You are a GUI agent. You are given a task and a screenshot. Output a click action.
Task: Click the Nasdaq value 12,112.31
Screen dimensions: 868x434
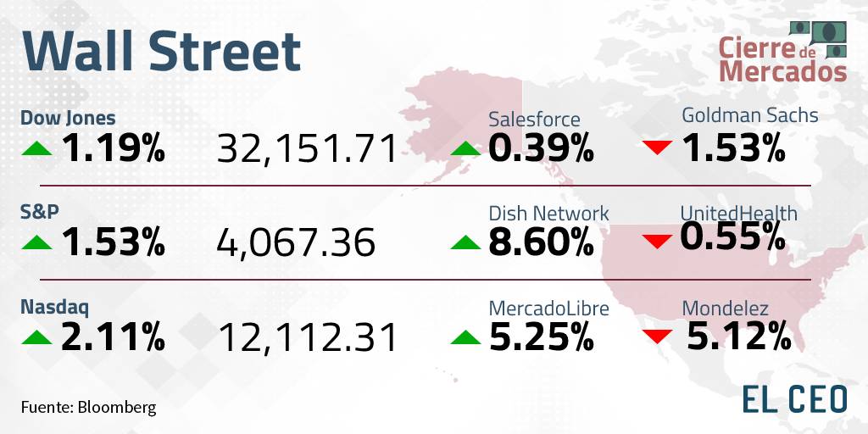[x=309, y=338]
